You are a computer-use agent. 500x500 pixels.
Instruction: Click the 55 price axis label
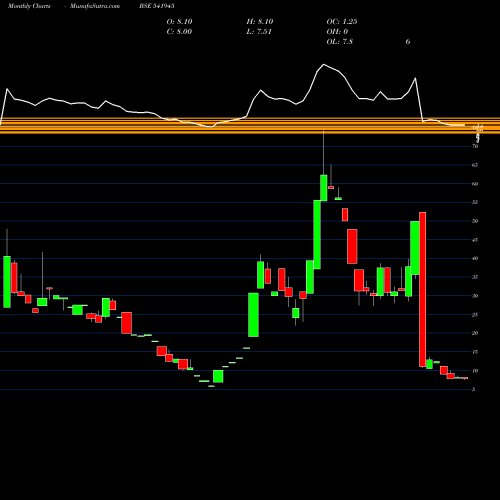475,202
